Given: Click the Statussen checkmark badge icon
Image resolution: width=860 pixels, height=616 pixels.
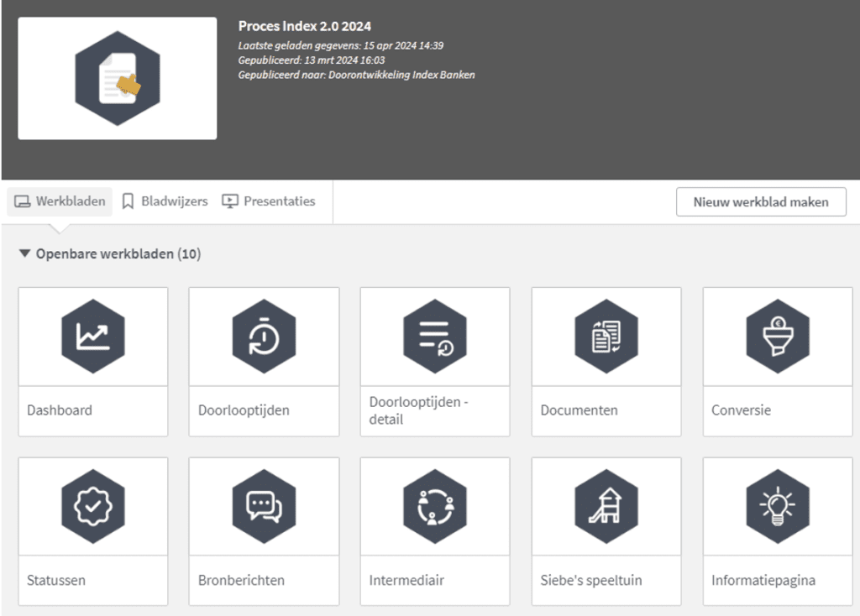Looking at the screenshot, I should coord(92,507).
